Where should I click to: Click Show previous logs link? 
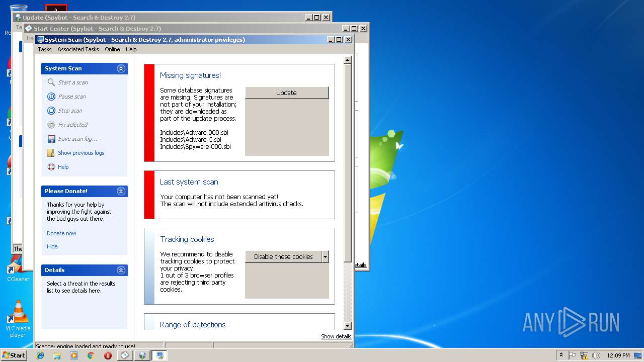[x=81, y=153]
